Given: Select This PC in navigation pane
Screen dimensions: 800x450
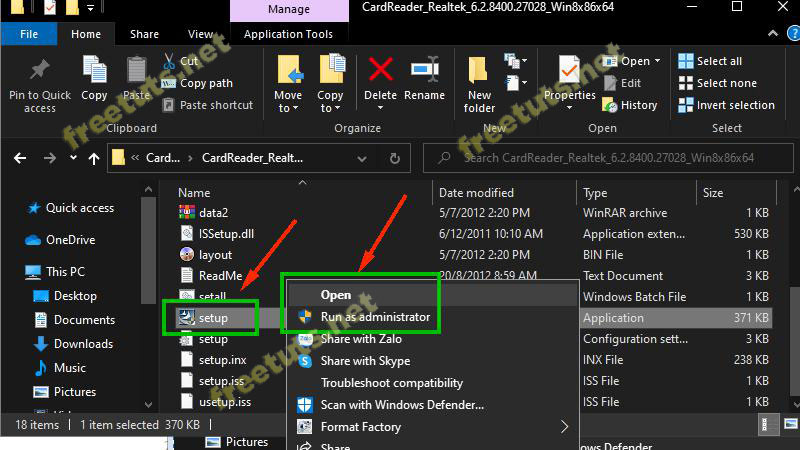Looking at the screenshot, I should pyautogui.click(x=55, y=272).
